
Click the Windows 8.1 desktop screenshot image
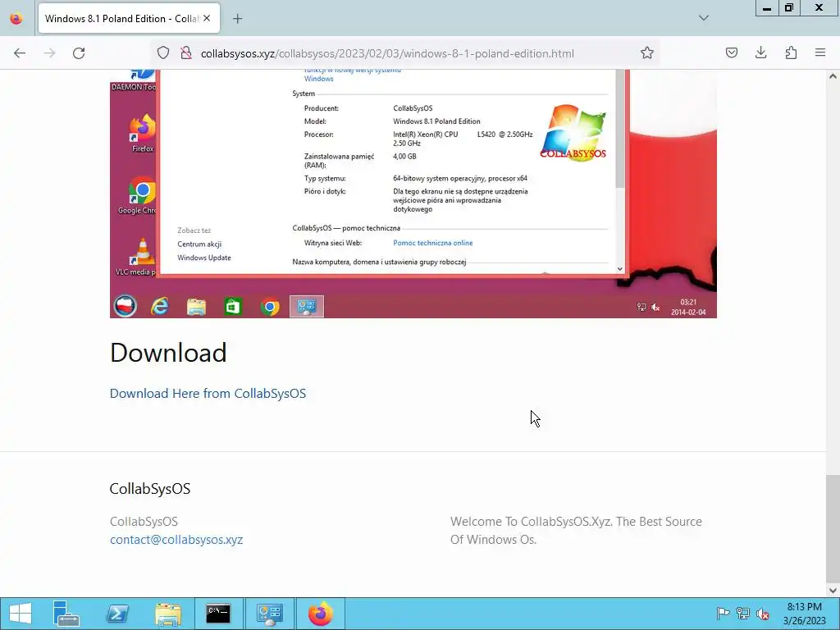point(413,194)
